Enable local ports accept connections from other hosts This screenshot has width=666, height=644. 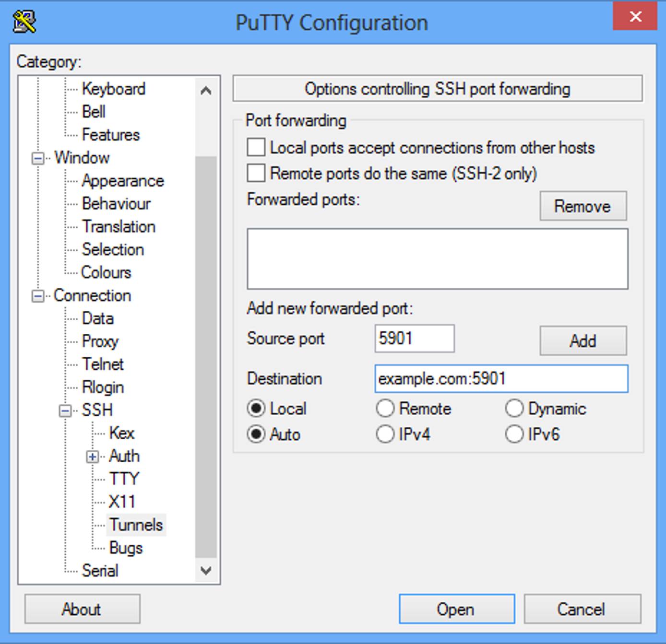click(x=255, y=147)
